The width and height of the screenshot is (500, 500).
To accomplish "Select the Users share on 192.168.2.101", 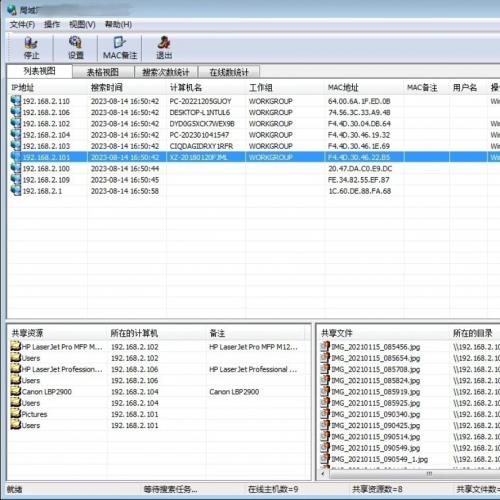I will coord(31,425).
